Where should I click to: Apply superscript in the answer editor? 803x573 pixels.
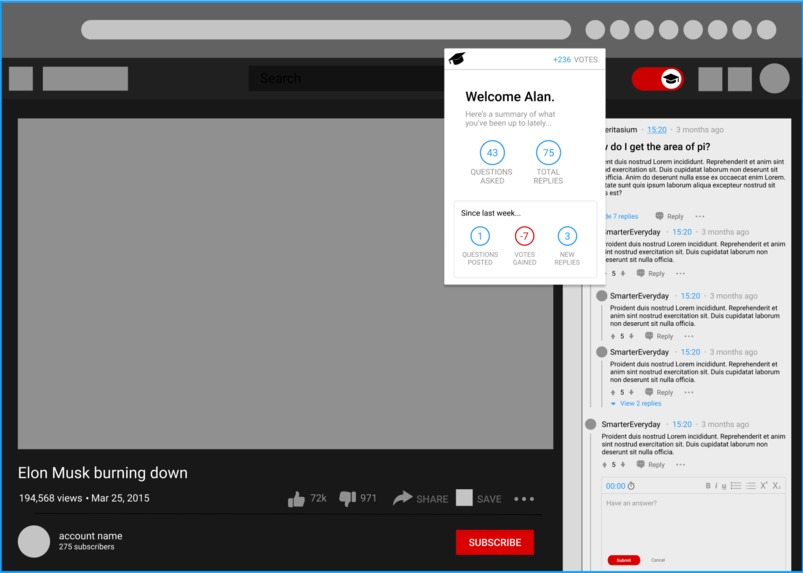point(764,485)
